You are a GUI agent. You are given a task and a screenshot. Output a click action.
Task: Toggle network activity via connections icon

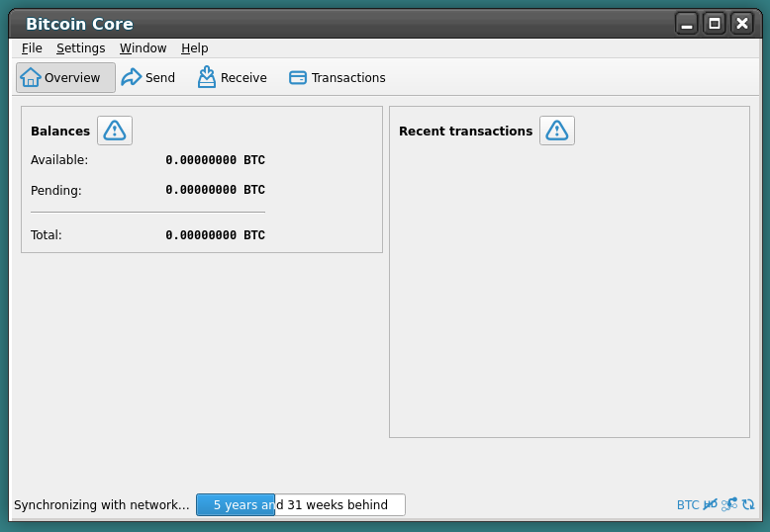729,504
